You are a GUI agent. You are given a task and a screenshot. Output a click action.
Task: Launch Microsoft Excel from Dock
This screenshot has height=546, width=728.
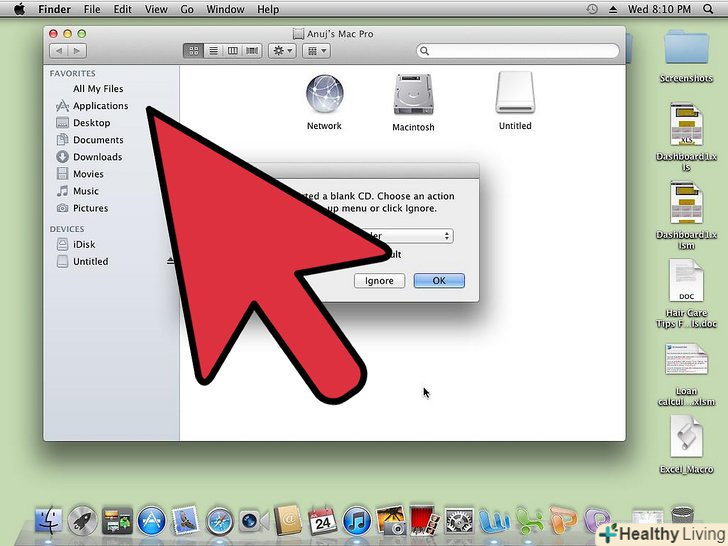(529, 520)
